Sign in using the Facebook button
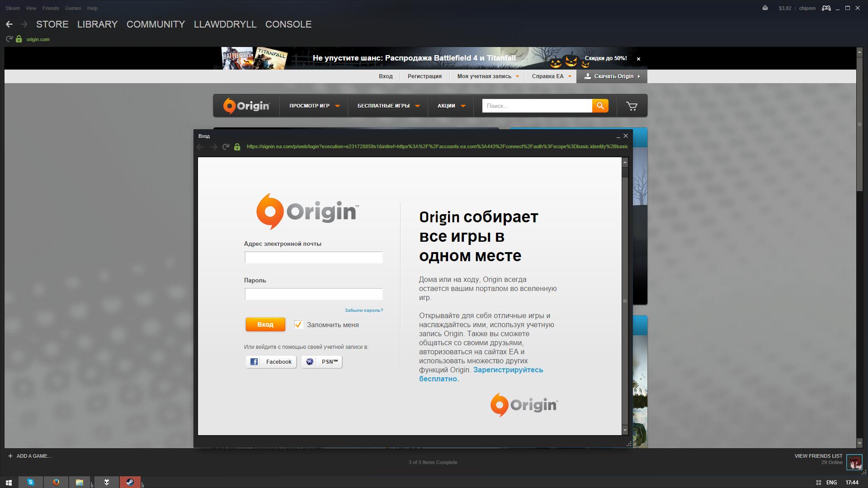Image resolution: width=868 pixels, height=488 pixels. pos(271,361)
